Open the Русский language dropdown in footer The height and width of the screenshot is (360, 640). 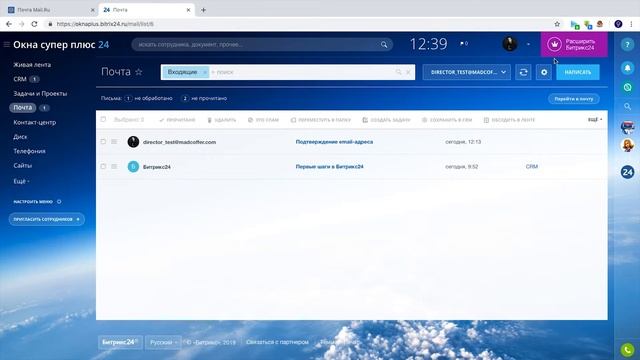[x=163, y=342]
